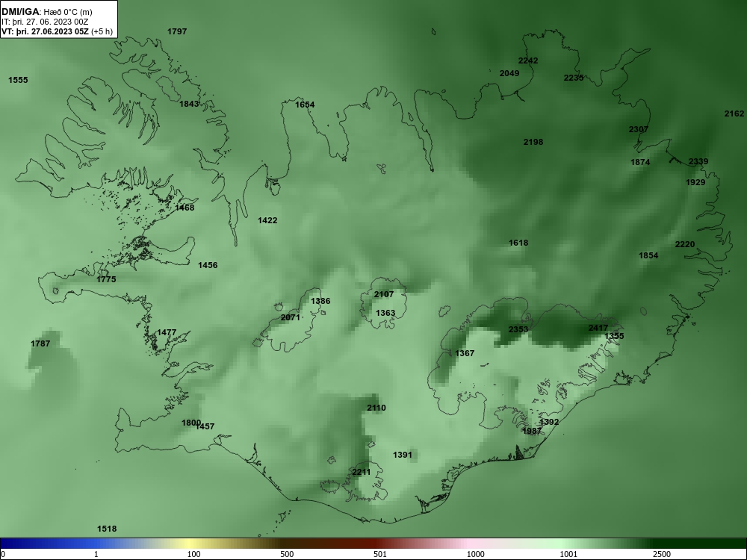Screen dimensions: 747x560
Task: Select the 1800 label
Action: click(x=191, y=423)
